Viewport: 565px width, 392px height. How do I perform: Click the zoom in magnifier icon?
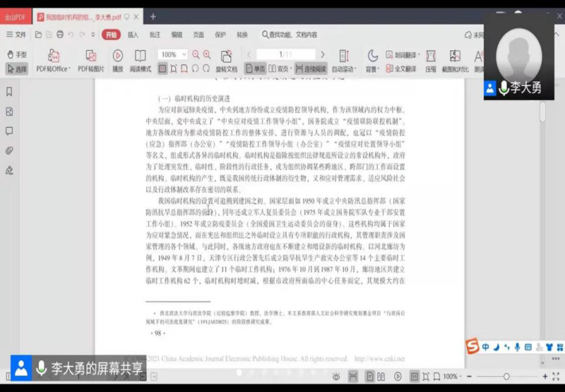click(206, 54)
